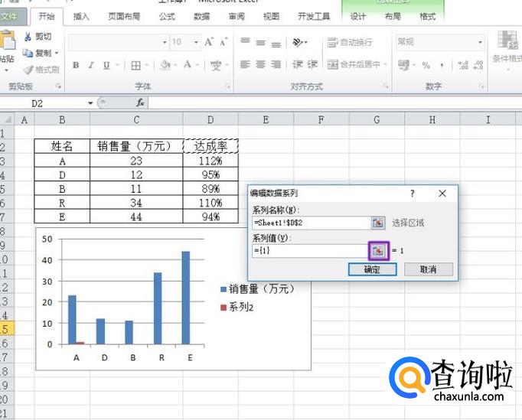Click the Format Painter (格式刷) icon

coord(28,70)
